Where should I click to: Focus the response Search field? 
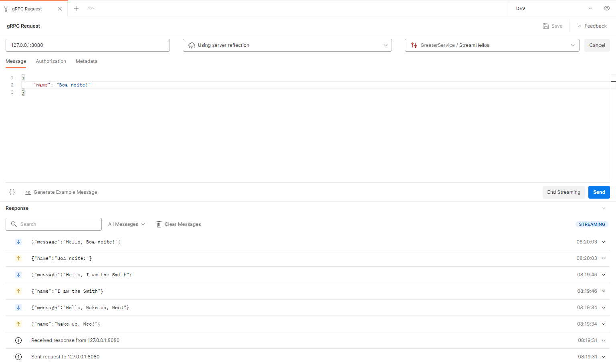pyautogui.click(x=54, y=224)
